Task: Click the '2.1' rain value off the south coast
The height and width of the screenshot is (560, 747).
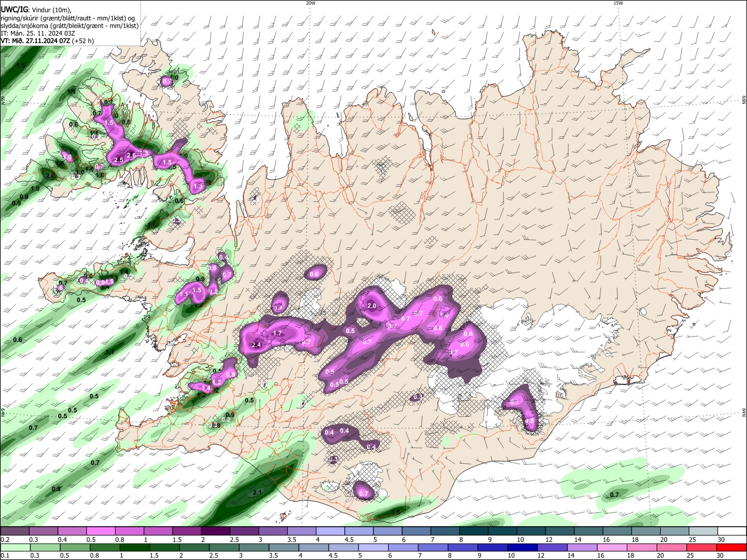Action: pyautogui.click(x=257, y=493)
